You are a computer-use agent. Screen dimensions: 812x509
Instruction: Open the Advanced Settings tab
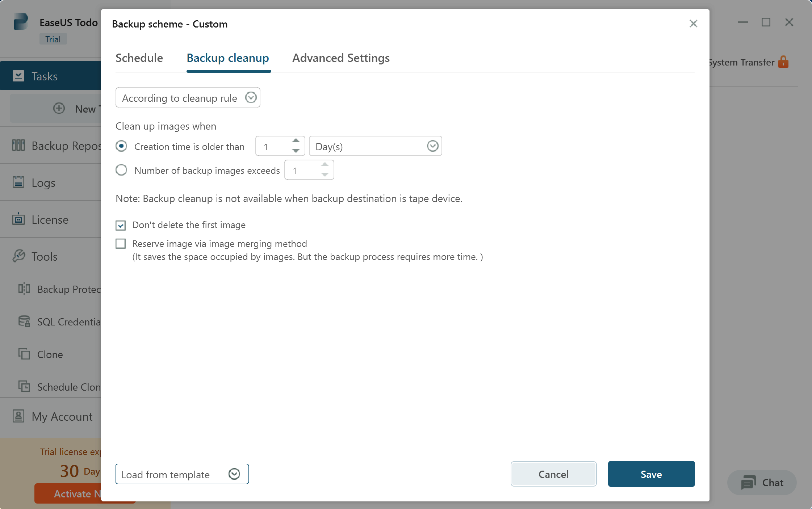(341, 58)
